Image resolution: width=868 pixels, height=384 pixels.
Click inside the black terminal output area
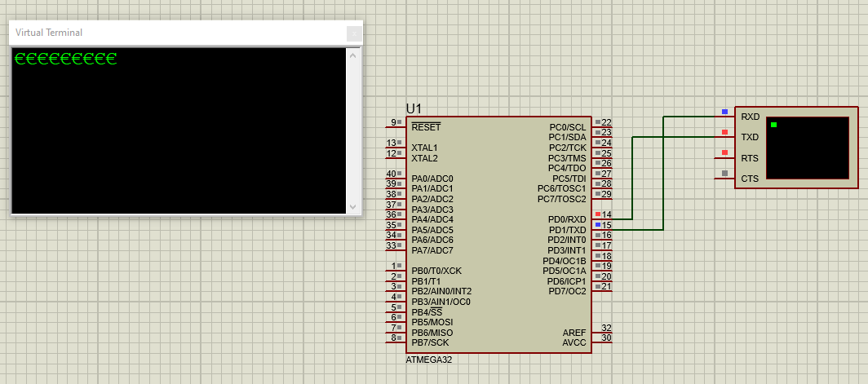178,130
